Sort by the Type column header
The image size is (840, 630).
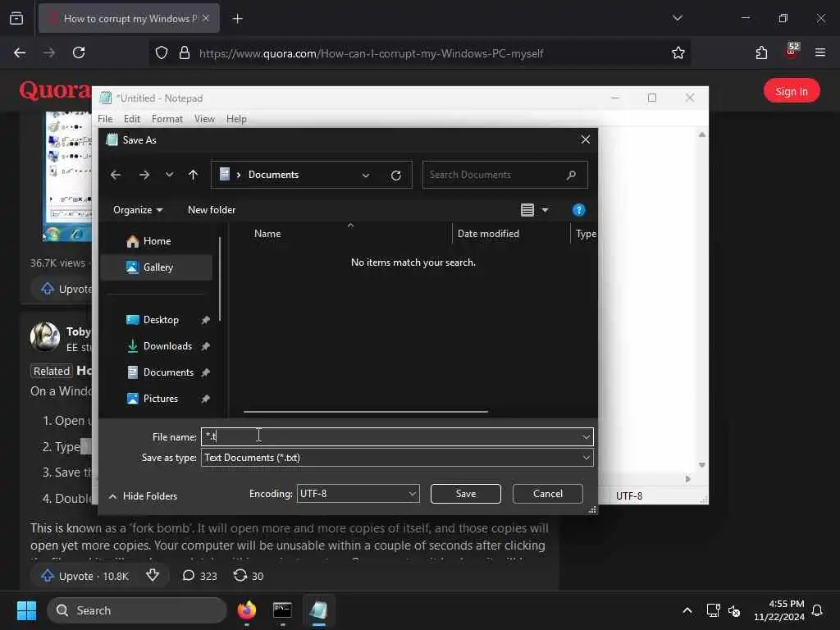tap(585, 234)
